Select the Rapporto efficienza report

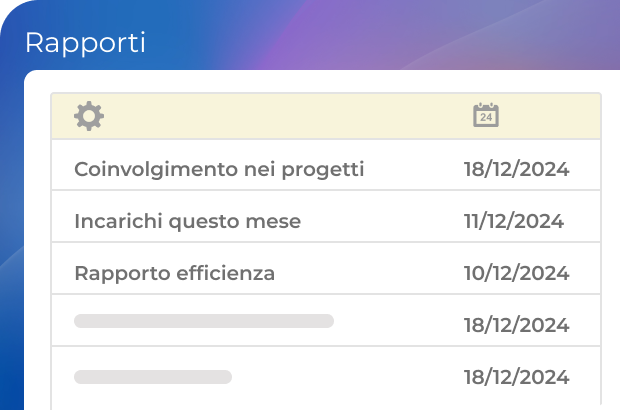pos(174,273)
